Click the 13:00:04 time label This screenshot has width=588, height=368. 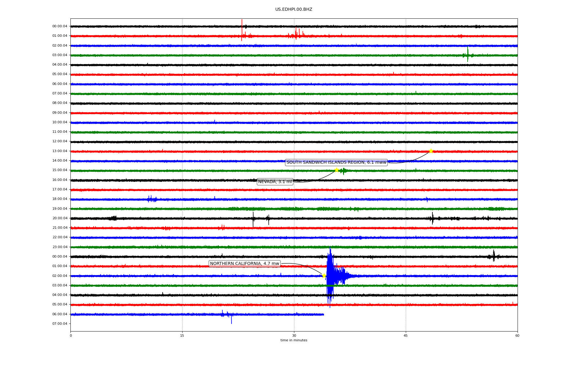click(60, 151)
